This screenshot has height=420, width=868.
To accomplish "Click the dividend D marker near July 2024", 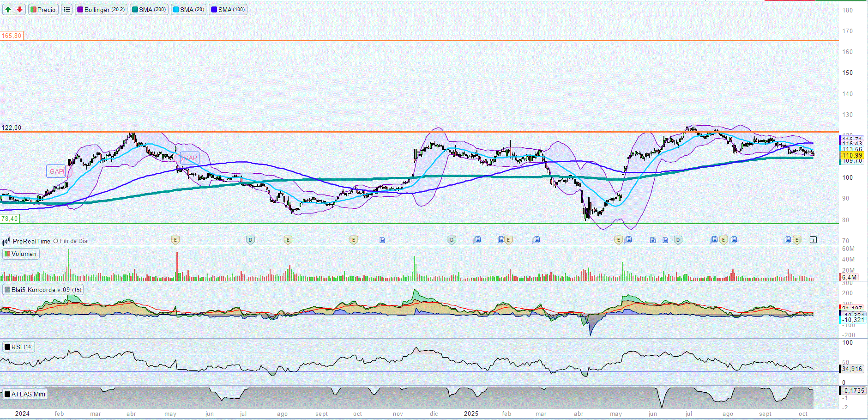I will pos(250,240).
